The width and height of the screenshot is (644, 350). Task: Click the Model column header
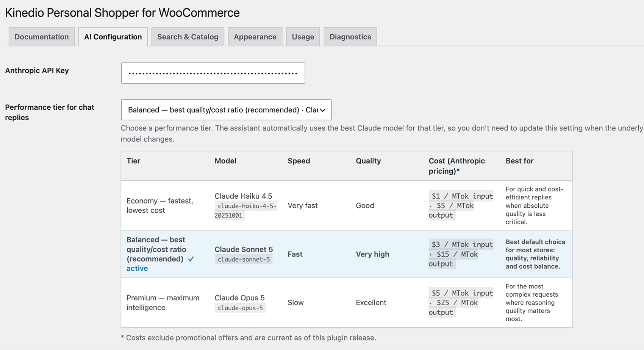tap(225, 161)
